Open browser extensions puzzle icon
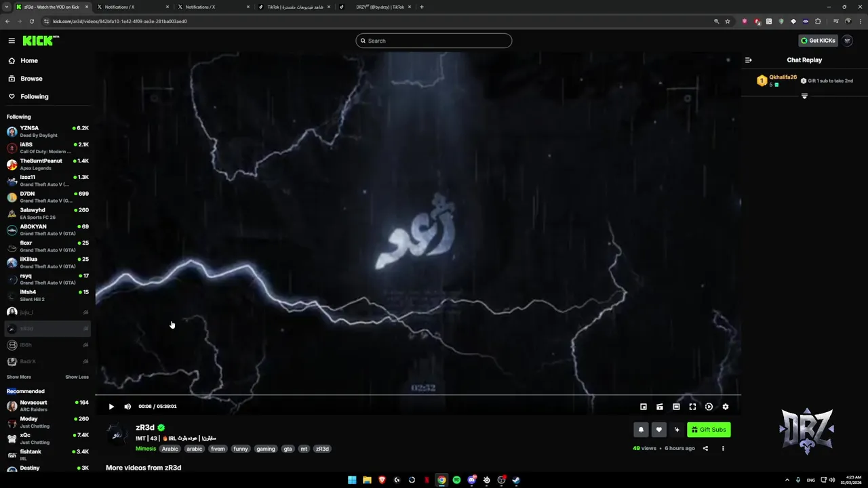 click(x=818, y=21)
